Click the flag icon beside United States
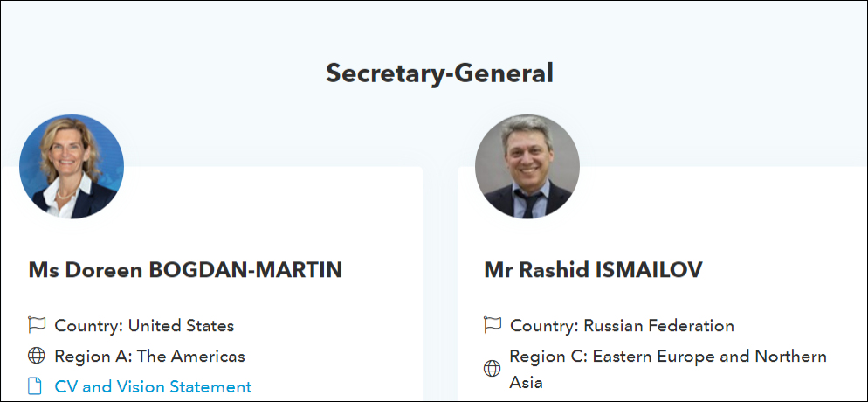 coord(36,325)
